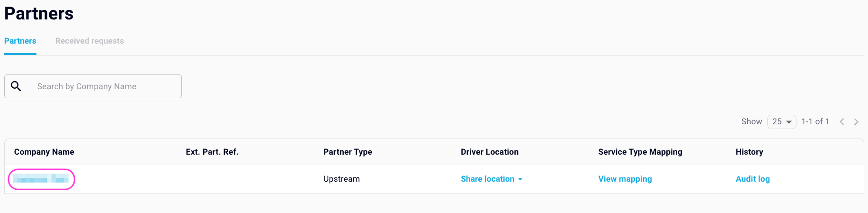Image resolution: width=868 pixels, height=213 pixels.
Task: Click the Share location link text
Action: coord(487,179)
